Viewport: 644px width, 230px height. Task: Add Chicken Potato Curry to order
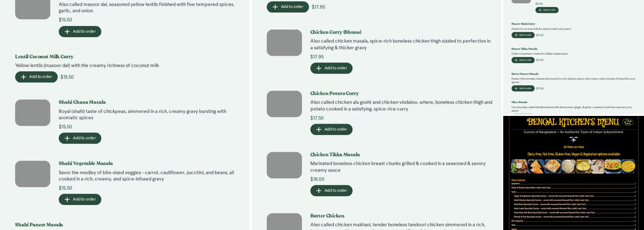pos(331,129)
